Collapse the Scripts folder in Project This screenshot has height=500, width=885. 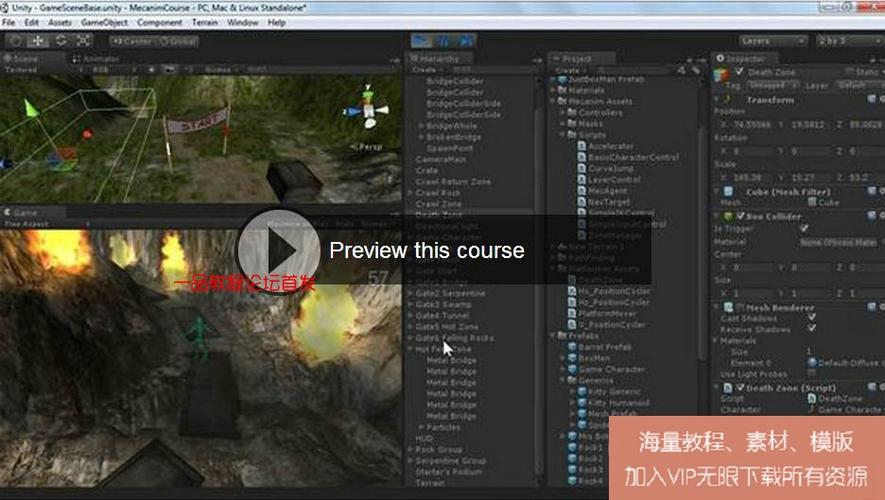(x=562, y=135)
